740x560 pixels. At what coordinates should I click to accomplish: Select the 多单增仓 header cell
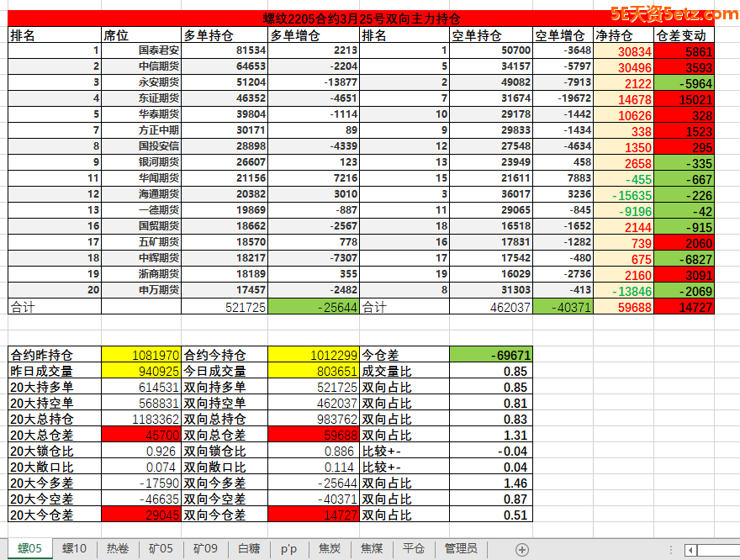pyautogui.click(x=314, y=35)
